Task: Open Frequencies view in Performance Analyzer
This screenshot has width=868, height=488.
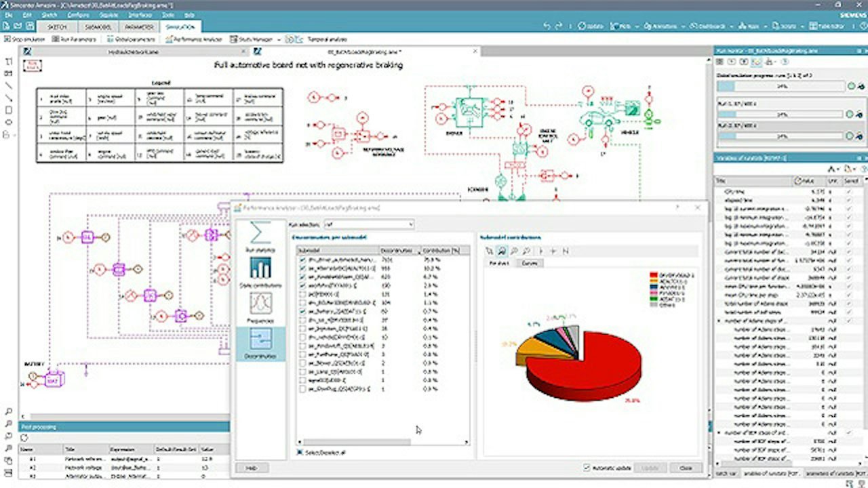Action: [260, 308]
